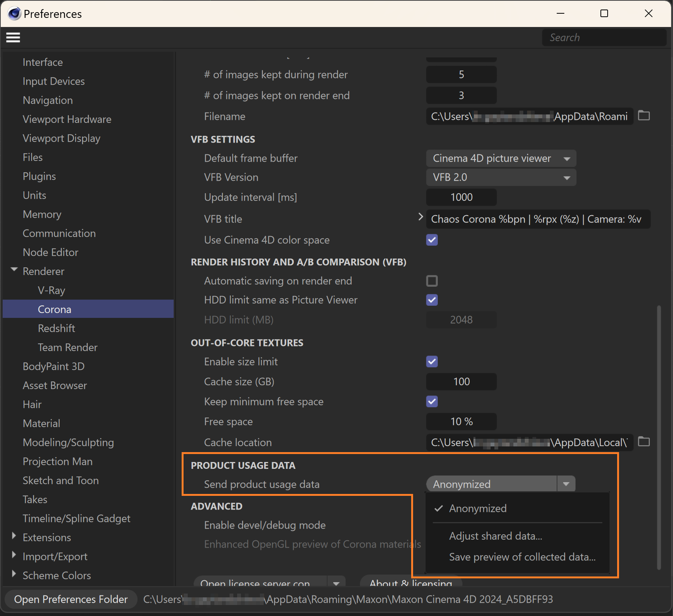The height and width of the screenshot is (616, 673).
Task: Select Asset Browser category
Action: pyautogui.click(x=55, y=386)
